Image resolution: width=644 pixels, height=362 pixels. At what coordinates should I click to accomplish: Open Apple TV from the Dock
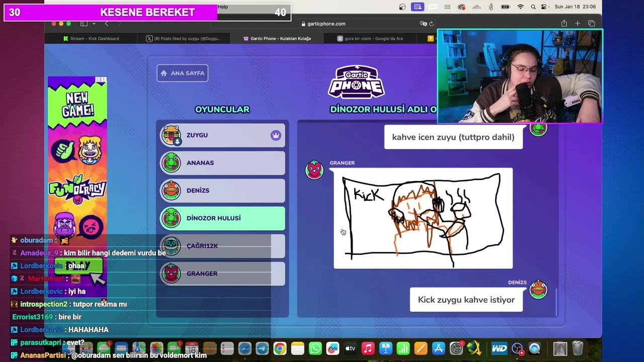pyautogui.click(x=350, y=348)
